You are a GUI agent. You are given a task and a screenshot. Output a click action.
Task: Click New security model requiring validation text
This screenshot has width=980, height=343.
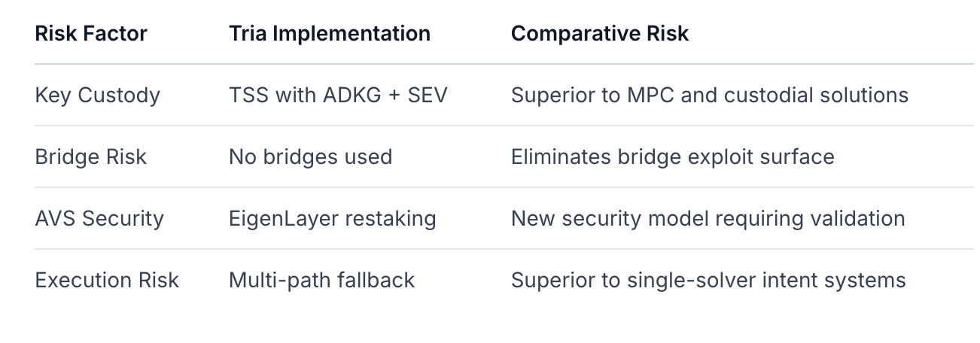(x=708, y=219)
